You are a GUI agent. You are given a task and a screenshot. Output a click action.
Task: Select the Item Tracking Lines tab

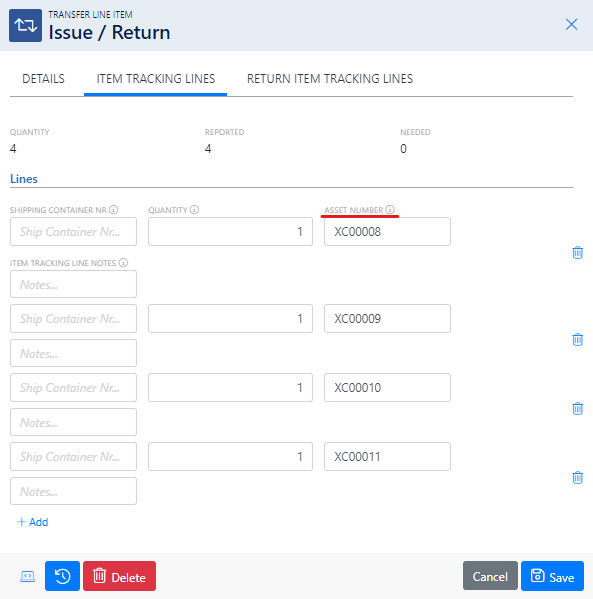pyautogui.click(x=156, y=79)
